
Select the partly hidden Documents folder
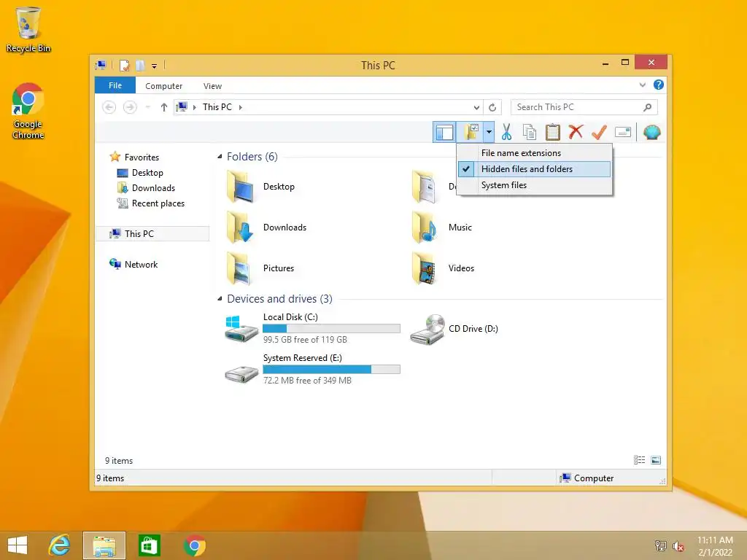(x=425, y=187)
